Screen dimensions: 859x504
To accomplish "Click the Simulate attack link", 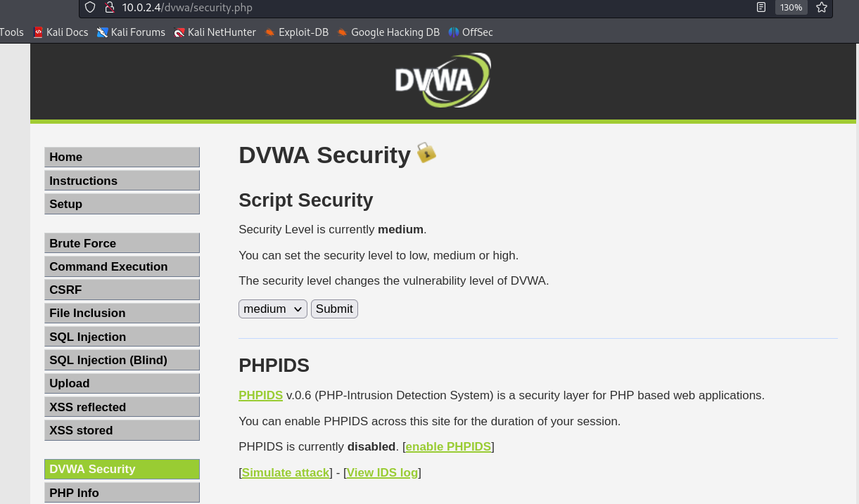I will pyautogui.click(x=286, y=472).
